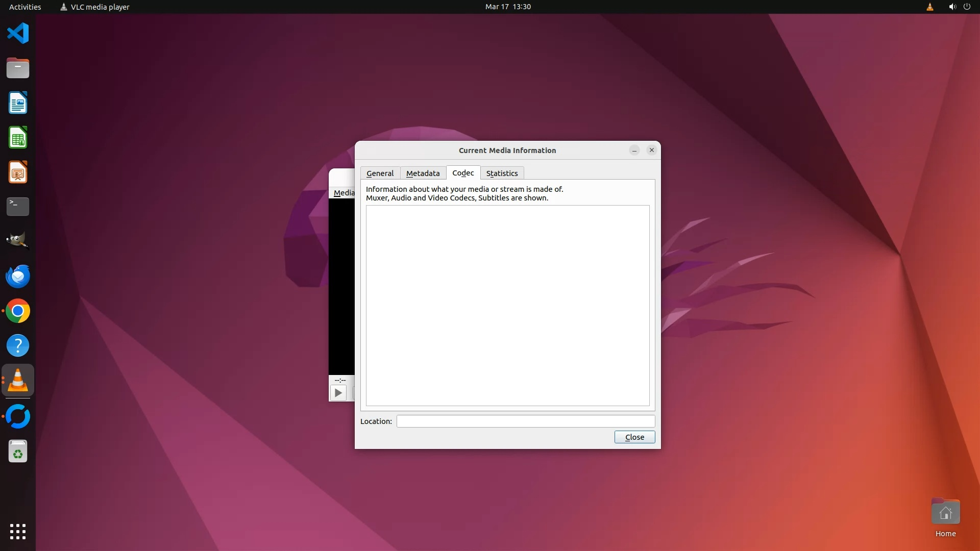
Task: Open the Statistics tab
Action: coord(502,173)
